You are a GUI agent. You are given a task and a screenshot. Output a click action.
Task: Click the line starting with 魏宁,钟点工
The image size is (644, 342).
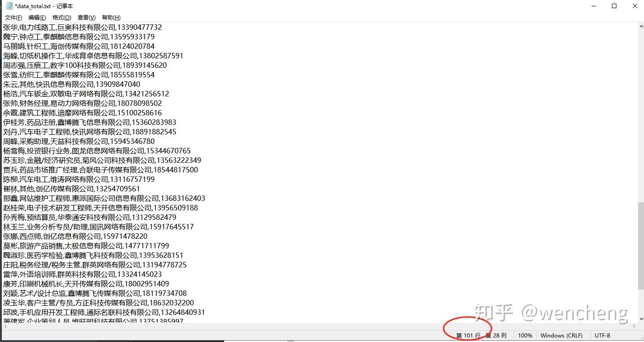[79, 37]
